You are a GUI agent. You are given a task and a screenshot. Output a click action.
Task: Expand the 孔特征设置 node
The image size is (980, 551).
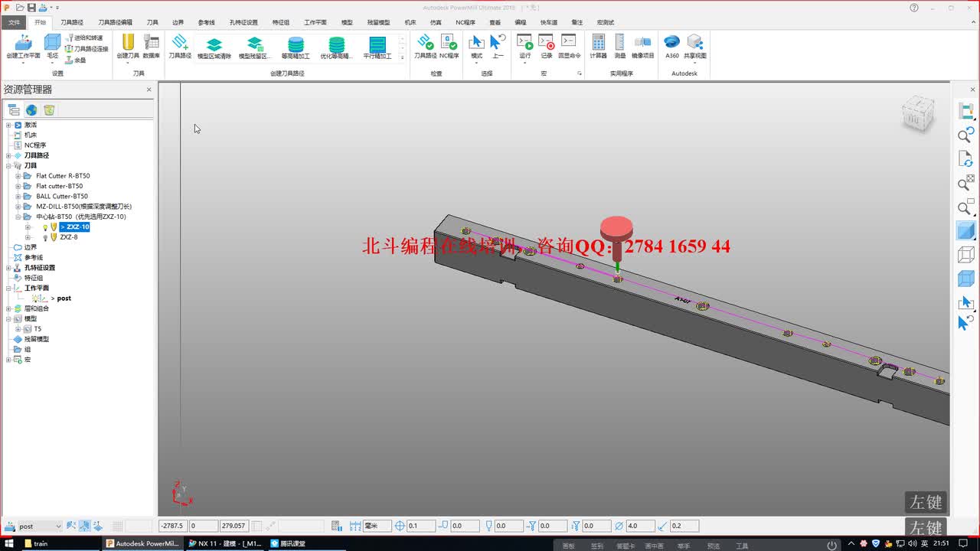pos(8,268)
